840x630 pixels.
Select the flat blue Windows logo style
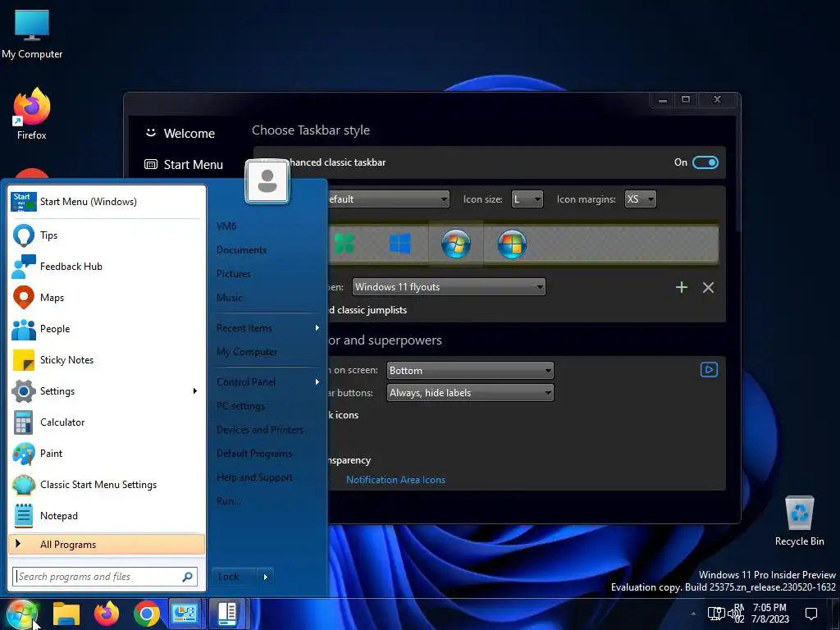point(399,244)
